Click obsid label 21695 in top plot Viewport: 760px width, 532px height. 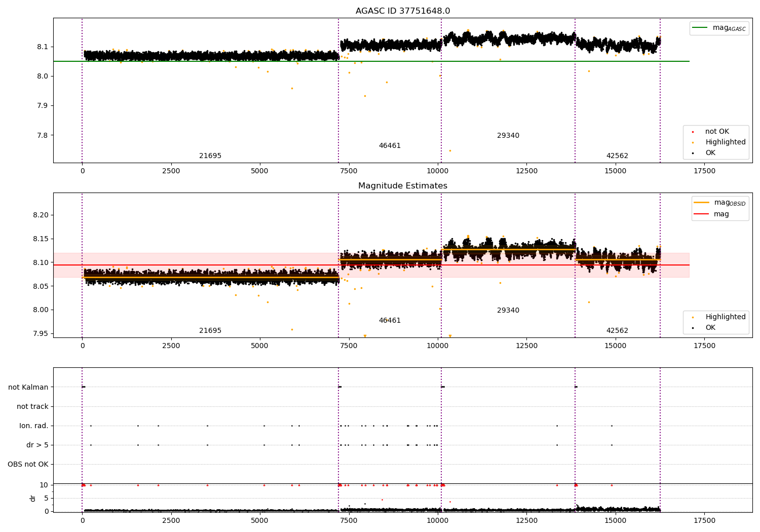(x=210, y=156)
